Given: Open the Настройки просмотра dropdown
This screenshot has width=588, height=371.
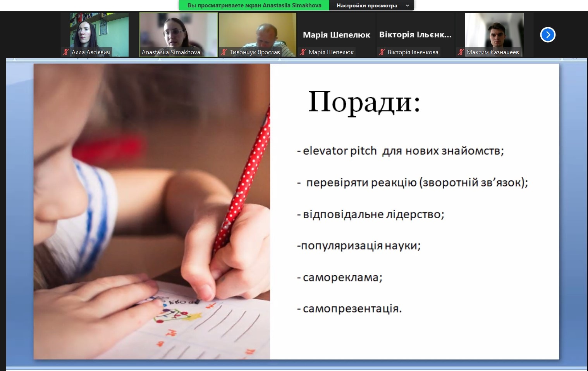Looking at the screenshot, I should (x=372, y=5).
